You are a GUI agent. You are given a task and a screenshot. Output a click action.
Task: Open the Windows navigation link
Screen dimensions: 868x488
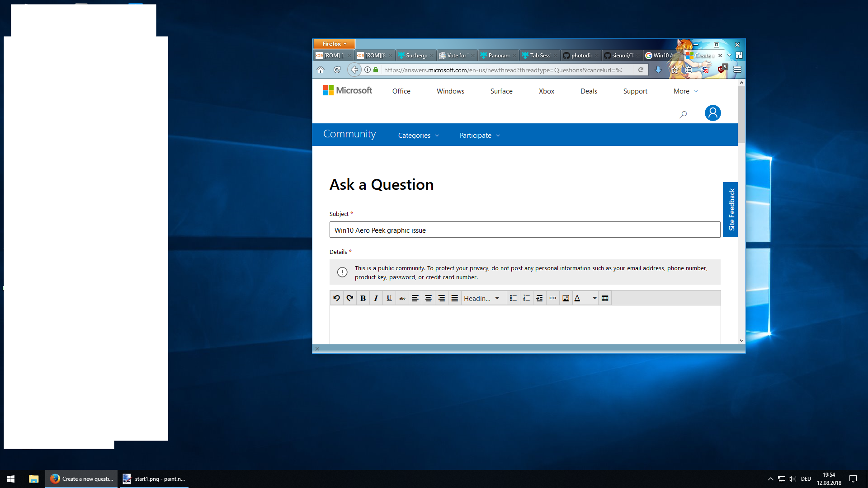450,91
